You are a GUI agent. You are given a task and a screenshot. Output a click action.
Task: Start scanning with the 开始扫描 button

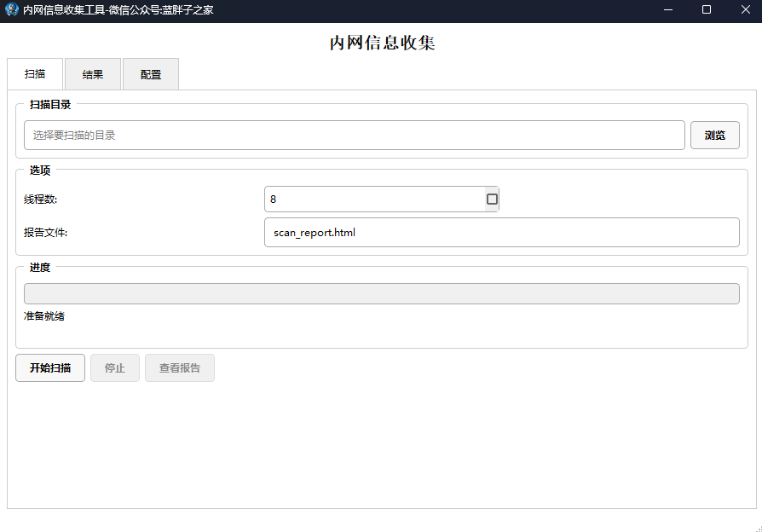coord(50,368)
